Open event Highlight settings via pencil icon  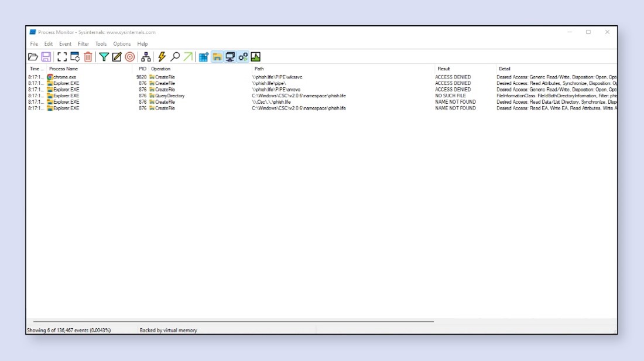[116, 57]
